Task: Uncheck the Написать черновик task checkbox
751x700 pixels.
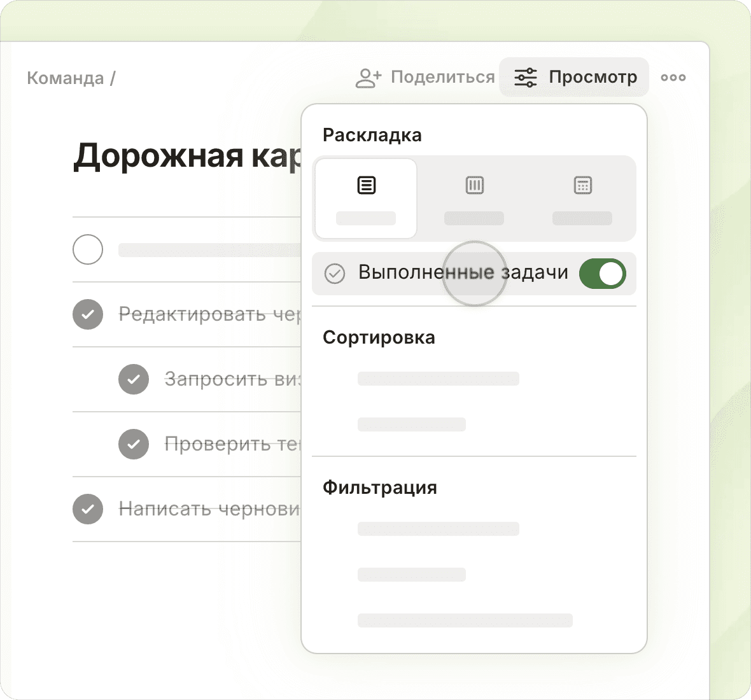Action: pos(88,509)
